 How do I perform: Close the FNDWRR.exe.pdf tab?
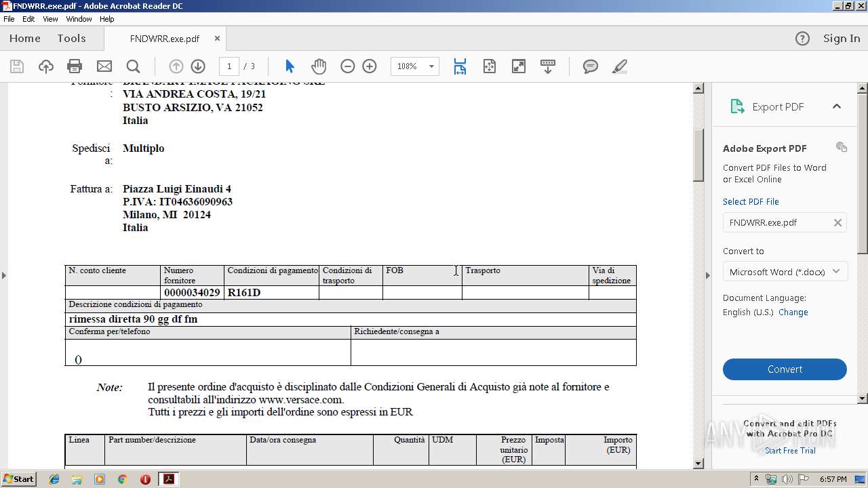coord(217,39)
